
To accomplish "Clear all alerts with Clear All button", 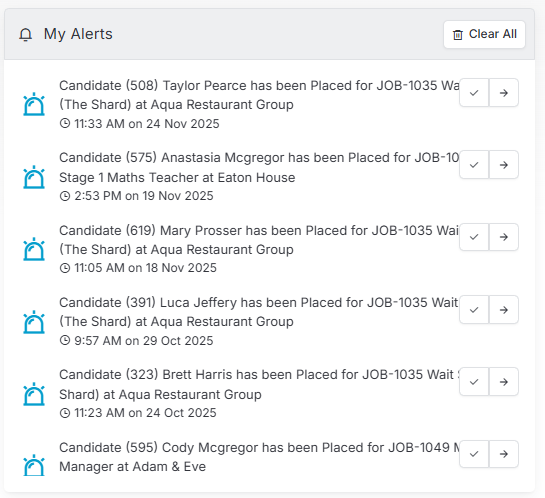I will (x=484, y=34).
